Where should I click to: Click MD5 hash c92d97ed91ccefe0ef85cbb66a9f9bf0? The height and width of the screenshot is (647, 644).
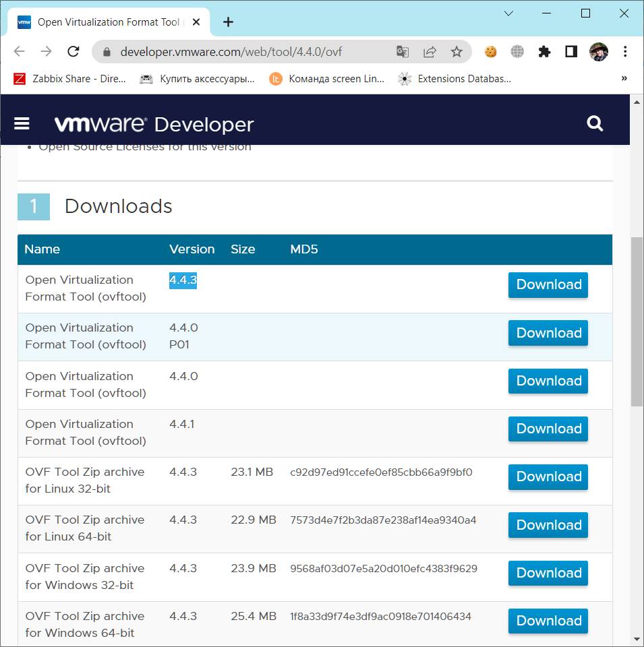[x=381, y=472]
